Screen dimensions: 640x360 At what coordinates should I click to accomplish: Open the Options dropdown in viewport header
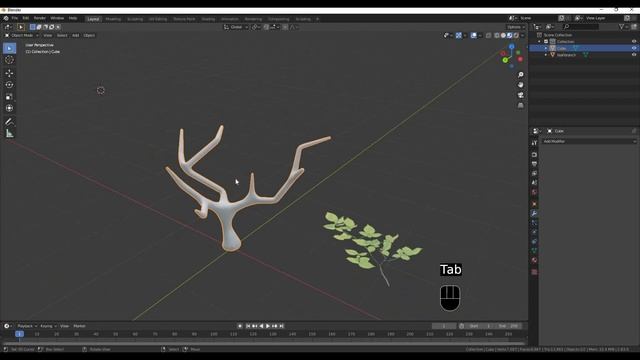pyautogui.click(x=516, y=27)
